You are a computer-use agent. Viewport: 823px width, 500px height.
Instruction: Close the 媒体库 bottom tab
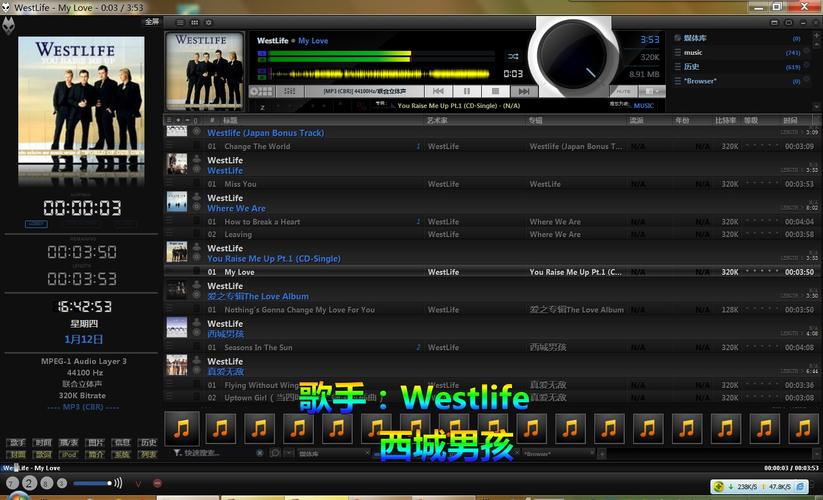click(367, 452)
